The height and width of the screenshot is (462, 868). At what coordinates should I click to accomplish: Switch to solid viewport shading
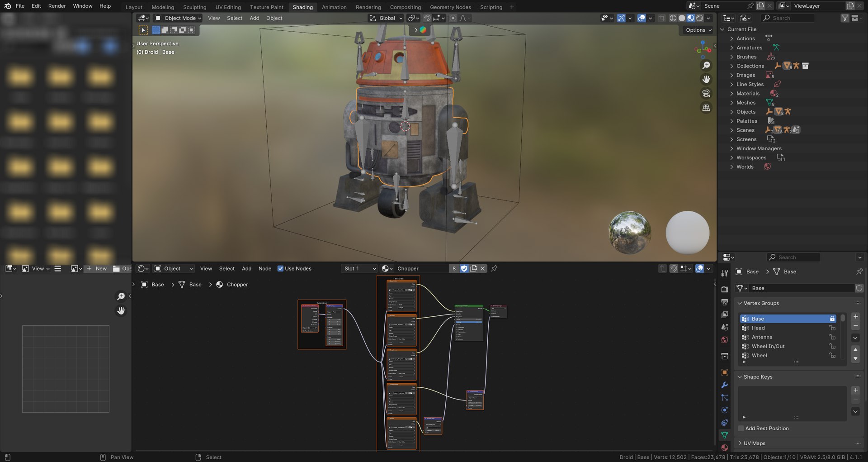click(682, 18)
